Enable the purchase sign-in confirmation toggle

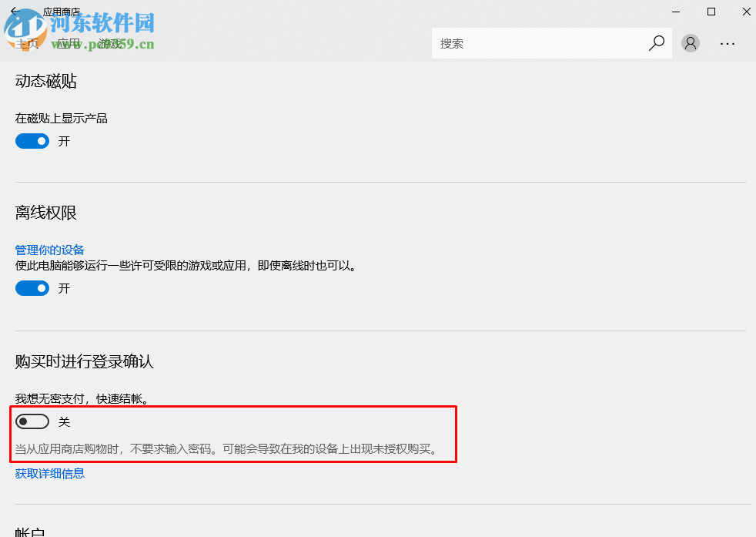[32, 421]
